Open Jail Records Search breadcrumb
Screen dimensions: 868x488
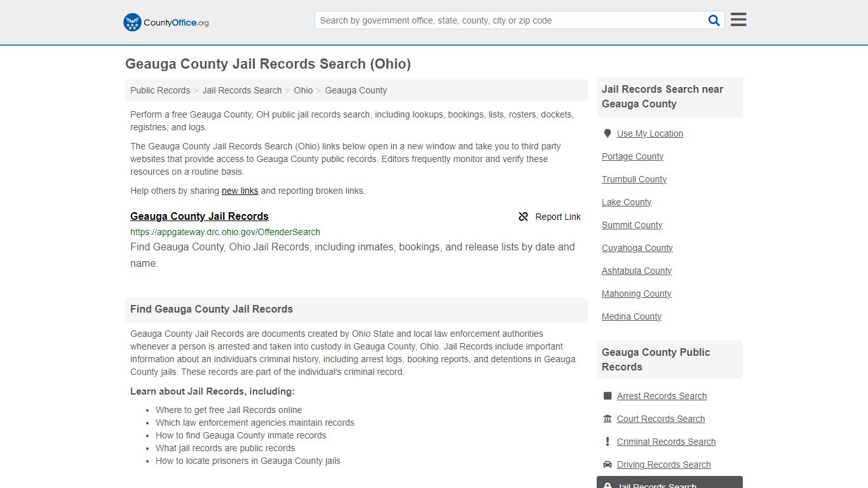tap(242, 90)
